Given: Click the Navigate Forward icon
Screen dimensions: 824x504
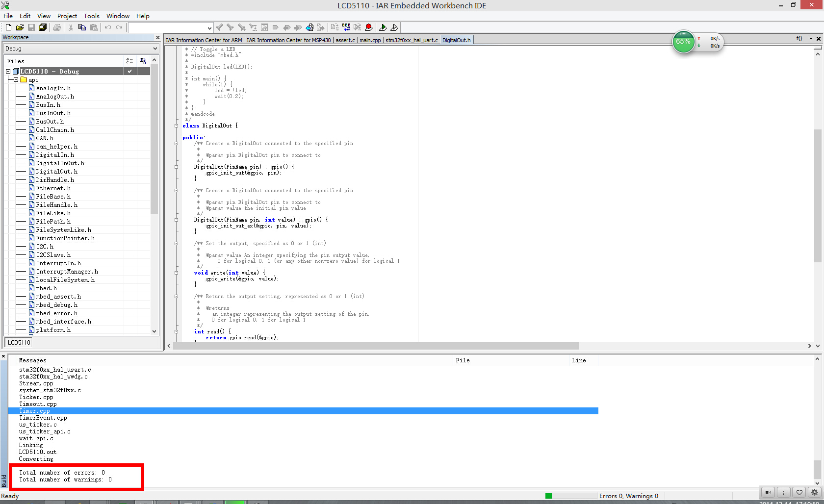Looking at the screenshot, I should coord(321,27).
